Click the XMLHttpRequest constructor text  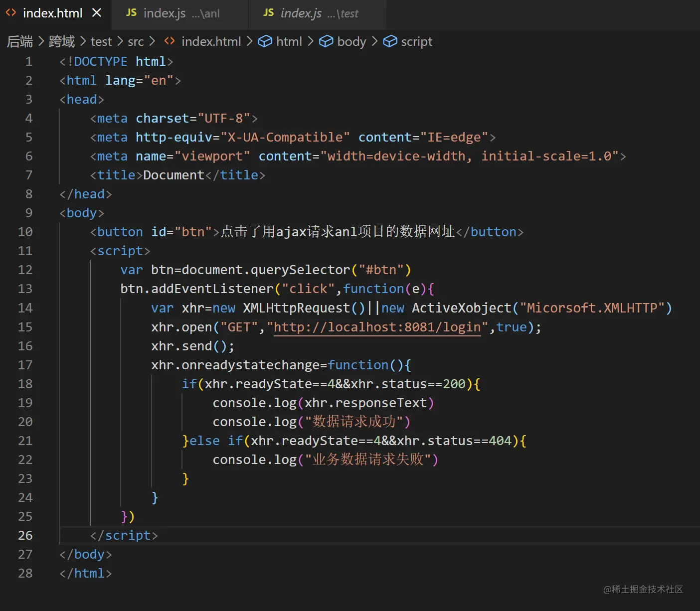[297, 308]
